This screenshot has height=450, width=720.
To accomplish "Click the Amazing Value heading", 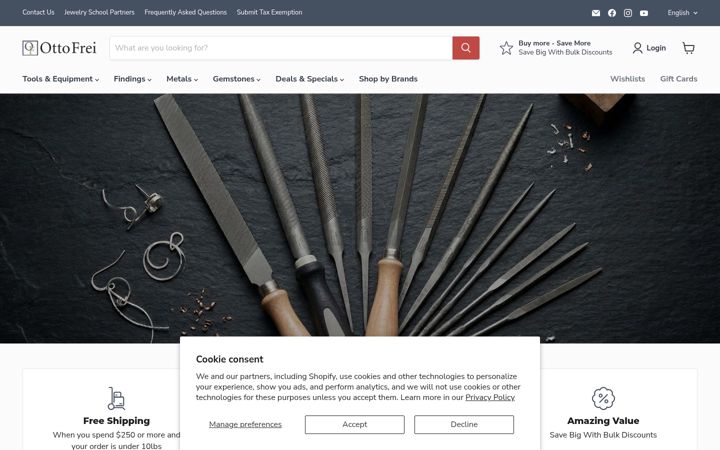I will (603, 421).
